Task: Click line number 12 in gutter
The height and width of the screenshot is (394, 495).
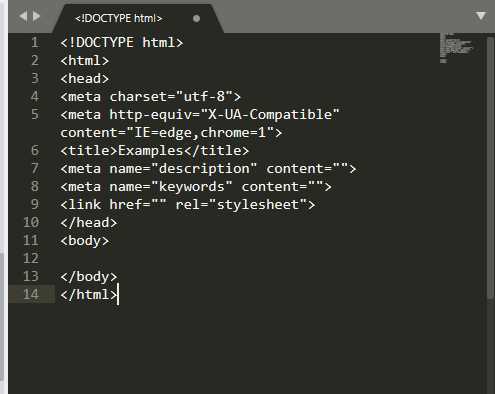Action: coord(31,258)
